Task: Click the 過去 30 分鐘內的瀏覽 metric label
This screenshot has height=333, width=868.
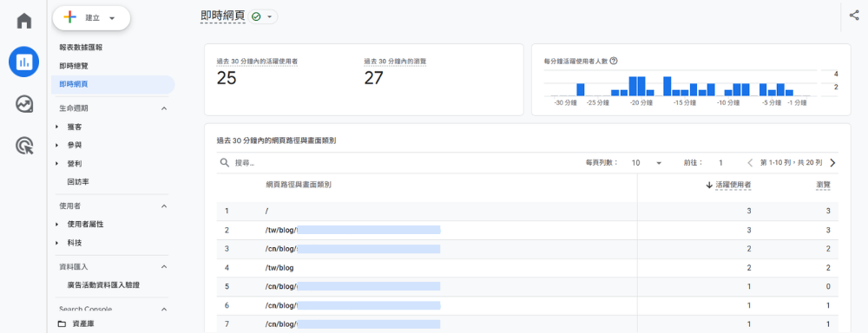Action: click(395, 62)
